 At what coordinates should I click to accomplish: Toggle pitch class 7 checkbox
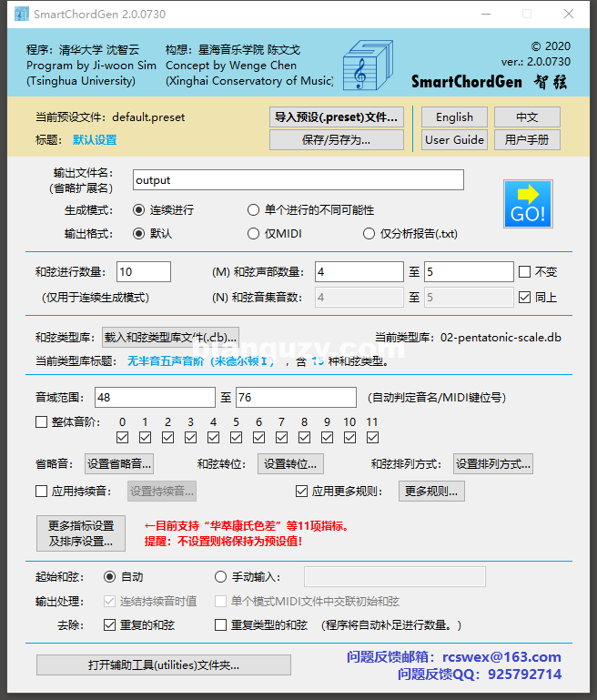tap(281, 438)
